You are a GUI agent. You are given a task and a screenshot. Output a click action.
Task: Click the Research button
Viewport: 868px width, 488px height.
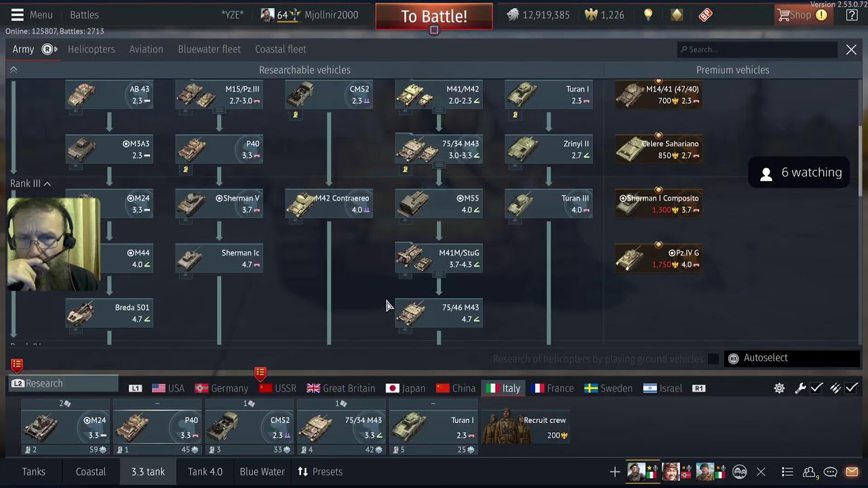(64, 384)
